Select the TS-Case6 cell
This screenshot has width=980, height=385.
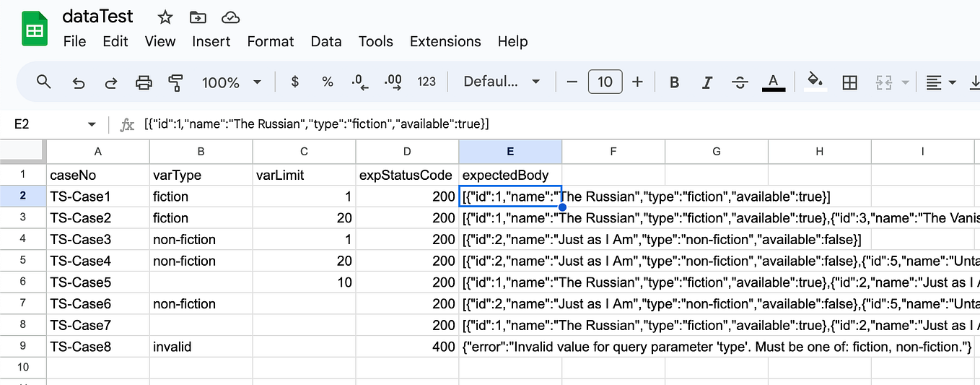[98, 304]
